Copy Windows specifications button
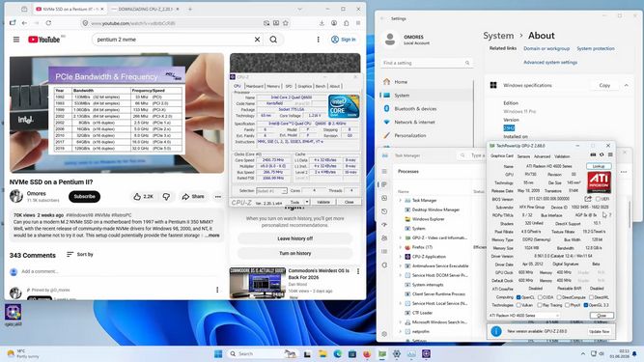 (604, 85)
